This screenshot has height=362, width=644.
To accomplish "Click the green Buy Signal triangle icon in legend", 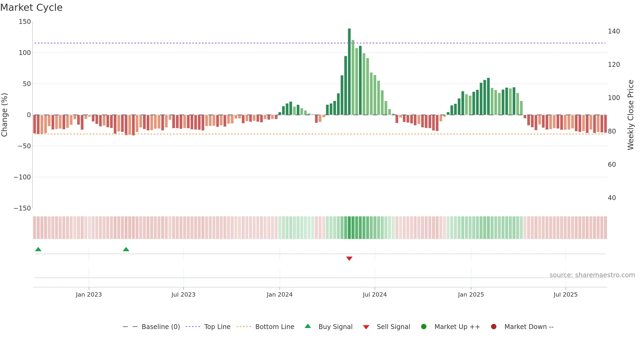I will click(x=308, y=326).
